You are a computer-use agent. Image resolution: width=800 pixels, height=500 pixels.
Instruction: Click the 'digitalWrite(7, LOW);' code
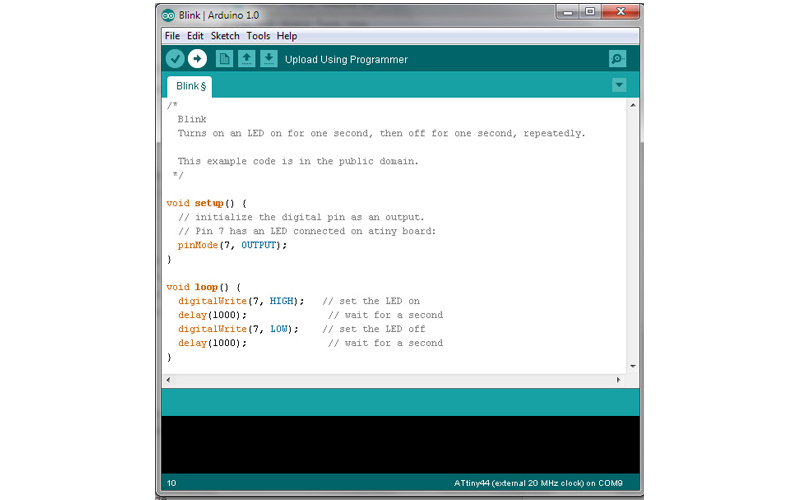(238, 329)
